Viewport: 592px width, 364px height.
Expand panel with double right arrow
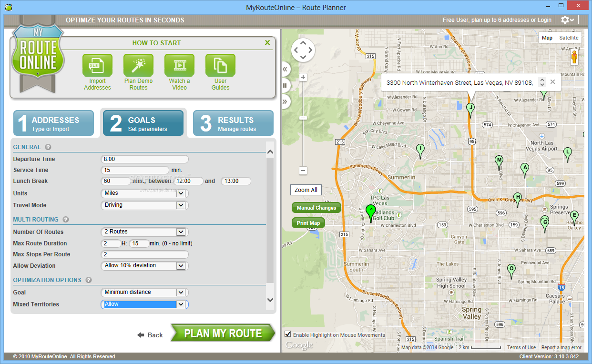[x=285, y=101]
